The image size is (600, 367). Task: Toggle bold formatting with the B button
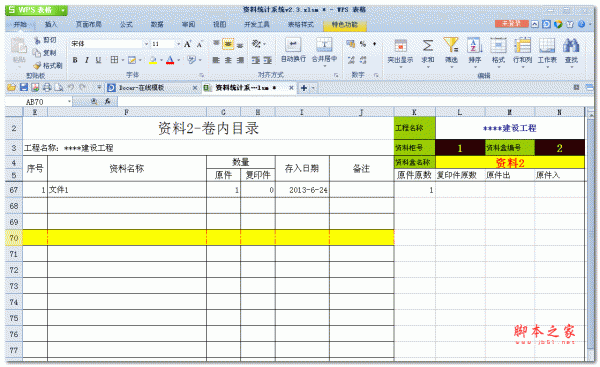[x=75, y=60]
